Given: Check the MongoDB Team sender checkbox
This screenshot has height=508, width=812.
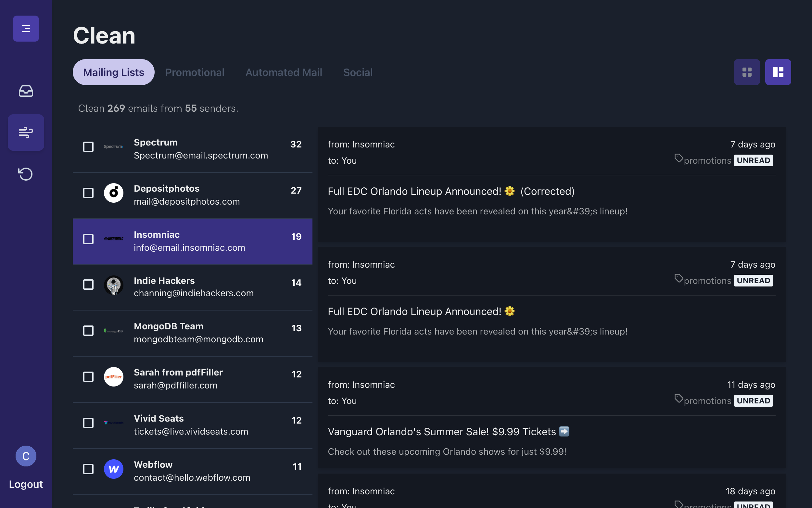Looking at the screenshot, I should click(x=88, y=331).
